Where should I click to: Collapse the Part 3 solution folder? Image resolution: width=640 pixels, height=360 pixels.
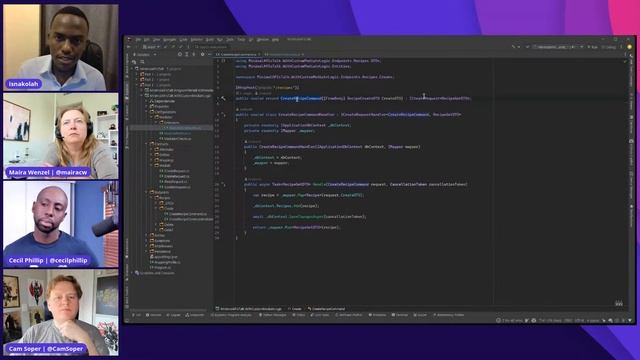137,85
